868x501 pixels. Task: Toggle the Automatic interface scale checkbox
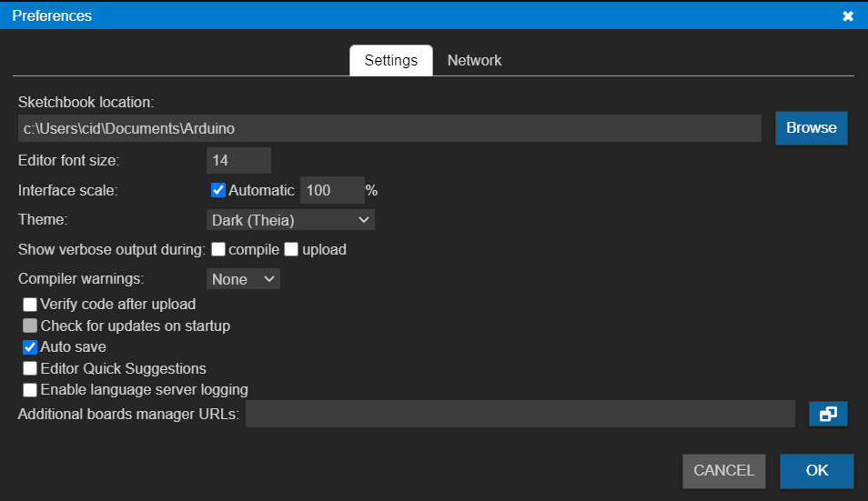[x=218, y=190]
